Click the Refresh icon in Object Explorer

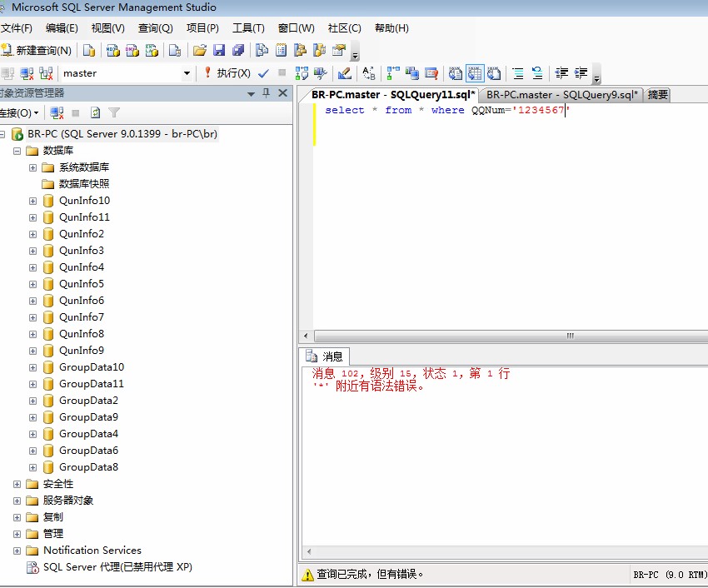coord(95,112)
